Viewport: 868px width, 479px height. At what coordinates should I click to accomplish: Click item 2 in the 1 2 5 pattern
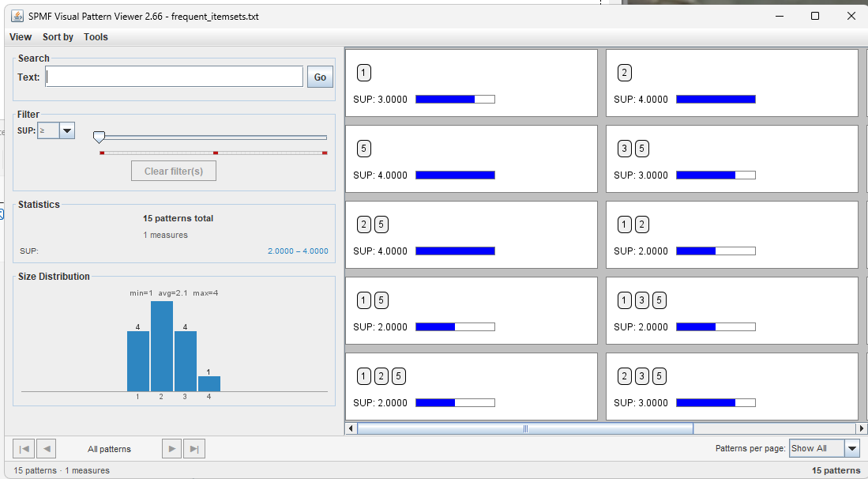pyautogui.click(x=381, y=376)
